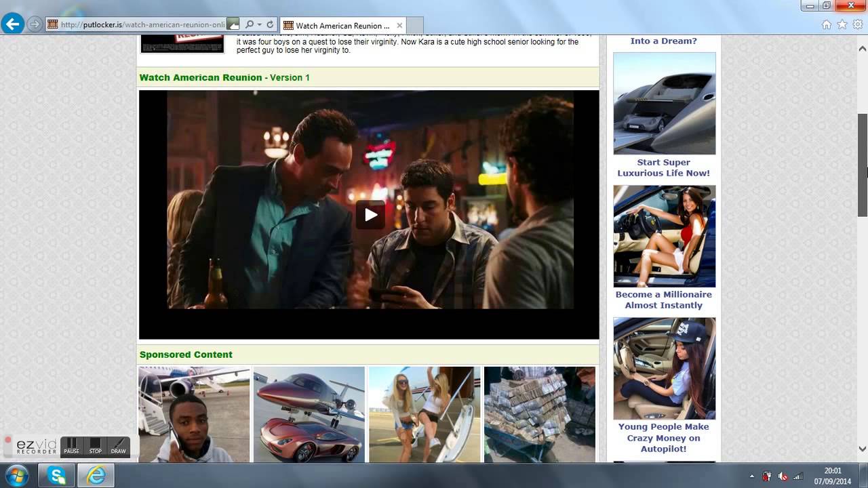The height and width of the screenshot is (488, 868).
Task: Select the Watch American Reunion browser tab
Action: coord(342,25)
